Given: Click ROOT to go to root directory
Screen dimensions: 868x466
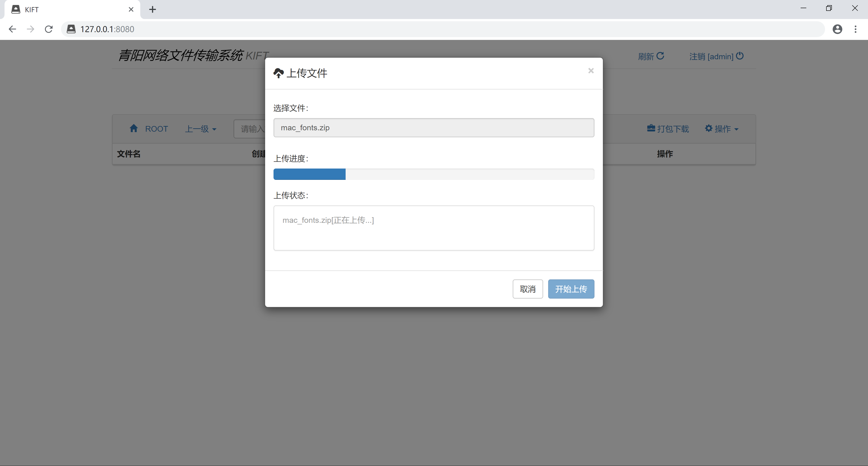Looking at the screenshot, I should tap(156, 128).
